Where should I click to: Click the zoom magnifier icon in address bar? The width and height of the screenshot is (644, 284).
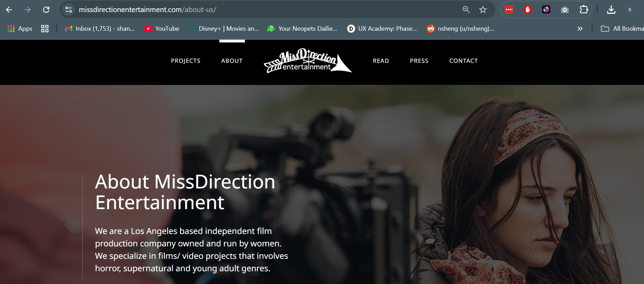click(466, 10)
